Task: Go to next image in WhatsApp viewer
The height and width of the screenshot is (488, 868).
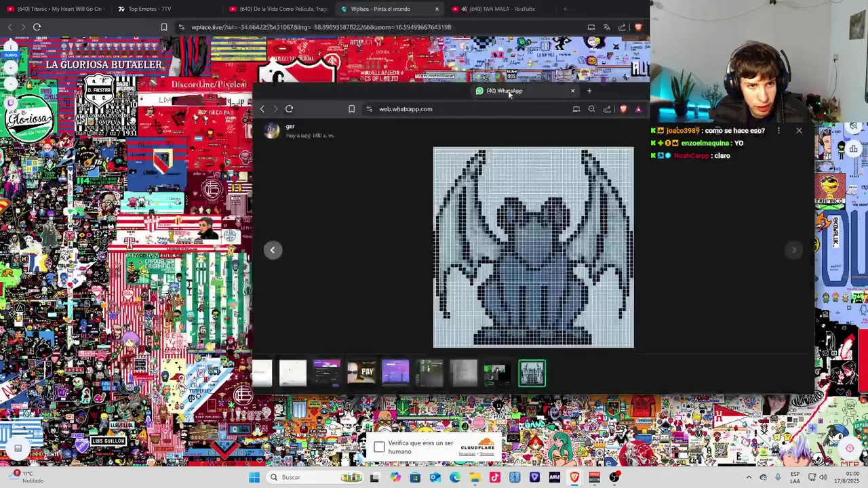Action: [794, 250]
